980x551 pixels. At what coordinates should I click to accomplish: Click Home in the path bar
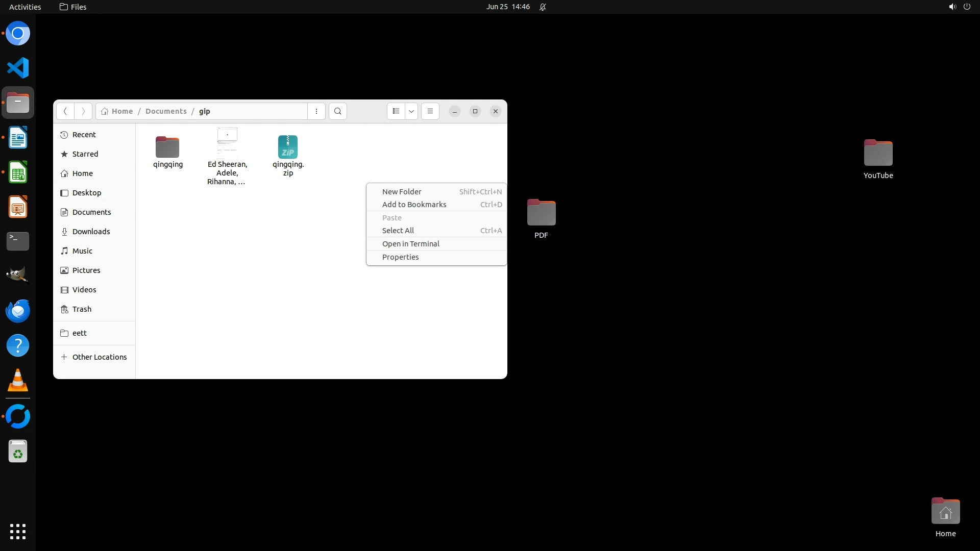click(x=121, y=111)
